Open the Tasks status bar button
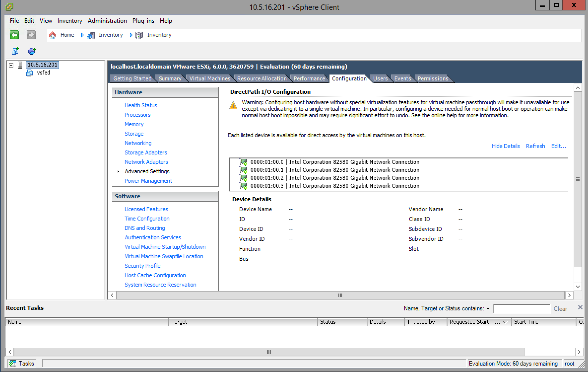The width and height of the screenshot is (588, 372). click(x=22, y=363)
